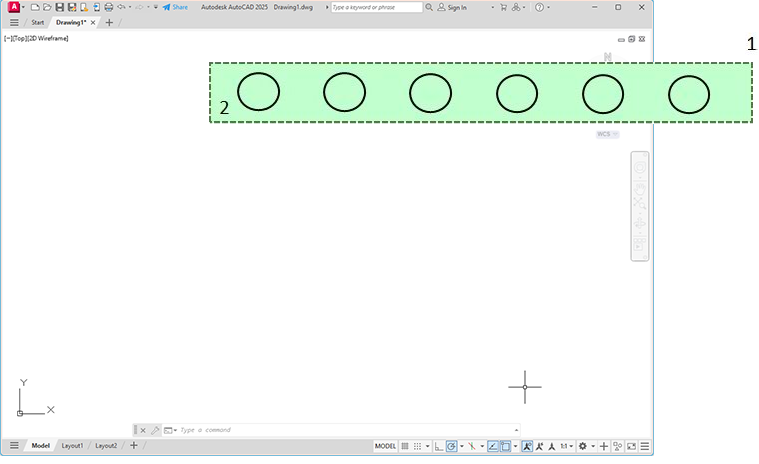This screenshot has height=464, width=759.
Task: Click the Open file folder icon
Action: (x=47, y=7)
